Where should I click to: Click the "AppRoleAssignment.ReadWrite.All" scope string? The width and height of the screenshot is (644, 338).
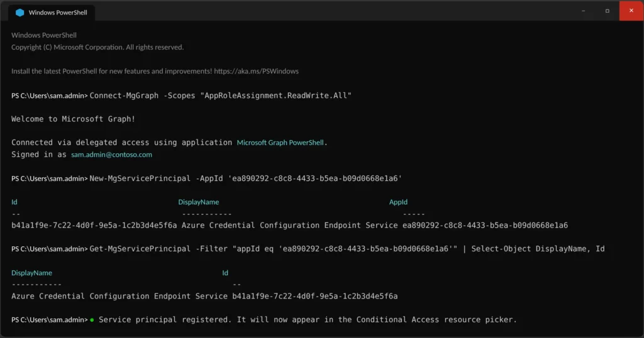(x=275, y=95)
